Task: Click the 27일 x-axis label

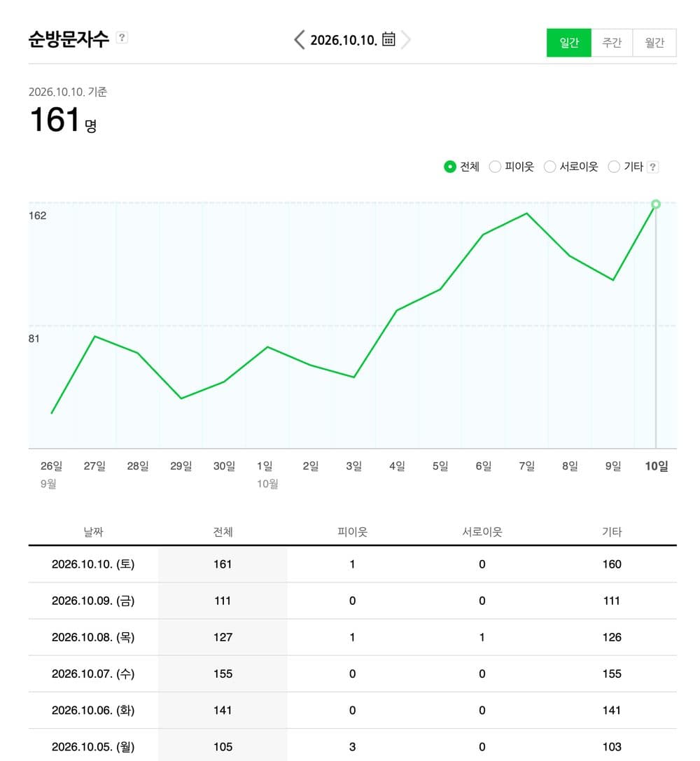Action: click(x=94, y=466)
